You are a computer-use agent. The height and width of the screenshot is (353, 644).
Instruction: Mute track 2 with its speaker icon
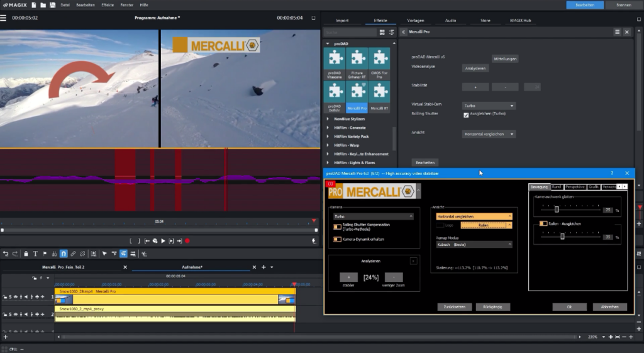pos(26,315)
